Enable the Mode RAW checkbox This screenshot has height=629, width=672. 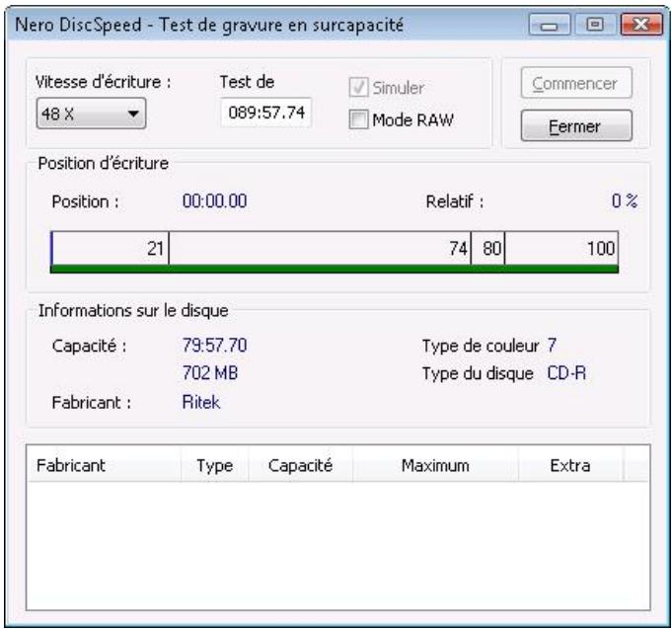coord(358,119)
